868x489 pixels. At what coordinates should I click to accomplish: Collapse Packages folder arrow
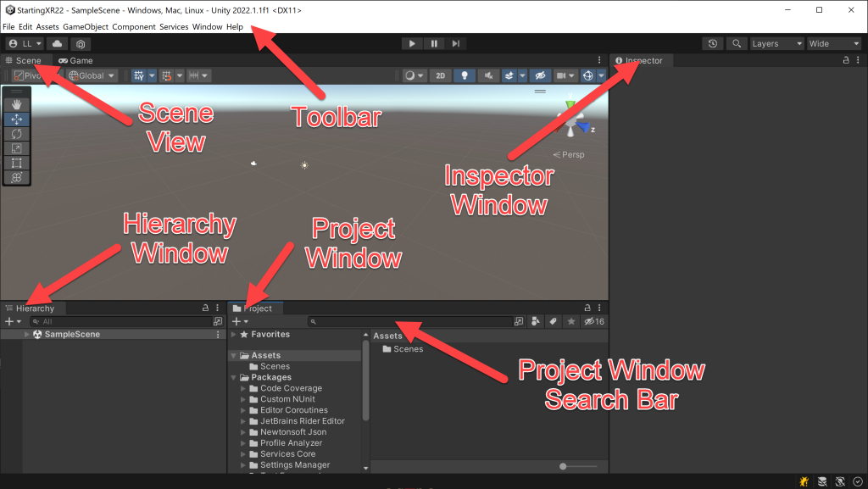[x=234, y=377]
